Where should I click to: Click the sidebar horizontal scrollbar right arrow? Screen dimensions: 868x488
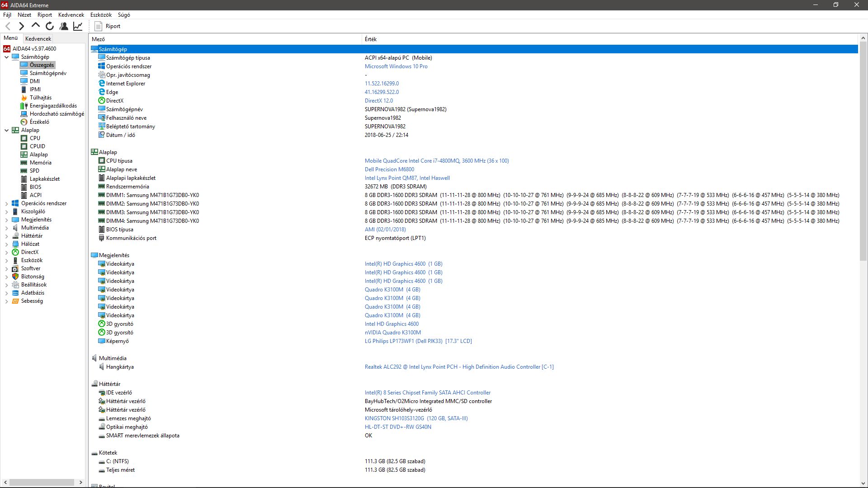(81, 482)
